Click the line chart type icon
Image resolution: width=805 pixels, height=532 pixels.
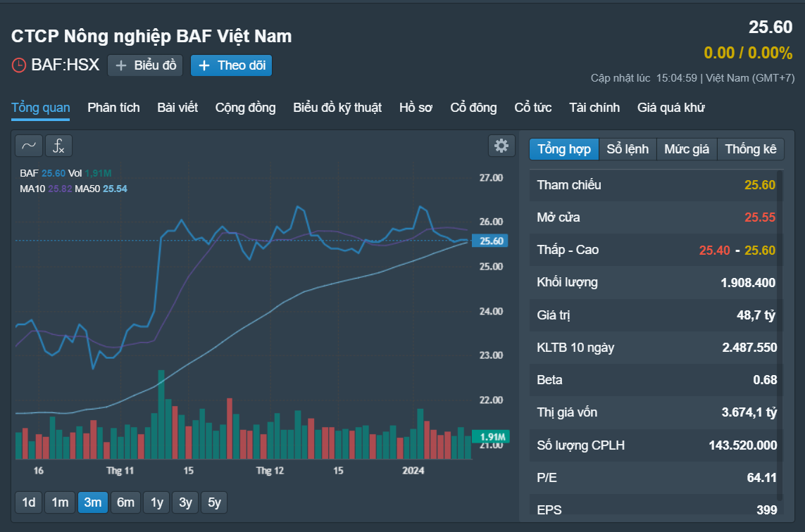tap(29, 146)
